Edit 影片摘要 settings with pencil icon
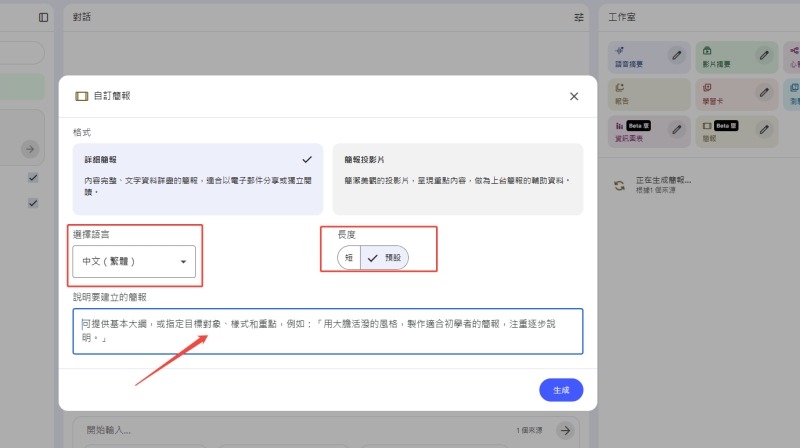This screenshot has height=448, width=800. (764, 55)
